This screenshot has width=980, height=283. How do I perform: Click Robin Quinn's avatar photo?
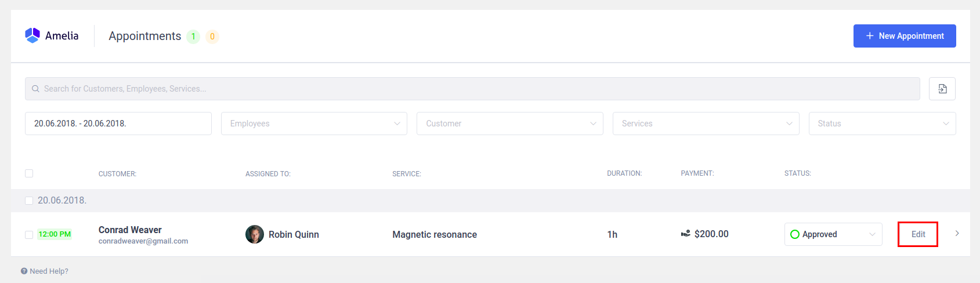point(255,234)
